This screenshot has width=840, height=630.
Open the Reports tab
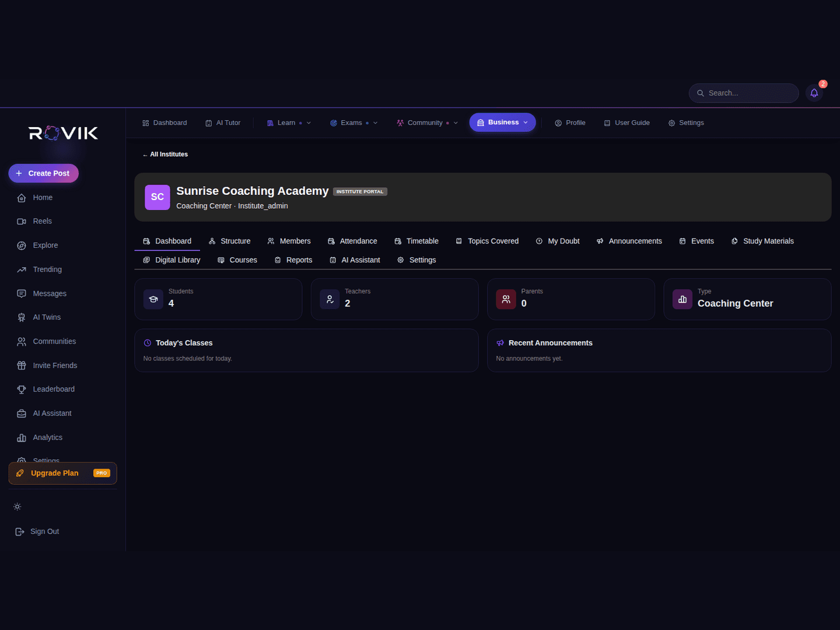(293, 260)
